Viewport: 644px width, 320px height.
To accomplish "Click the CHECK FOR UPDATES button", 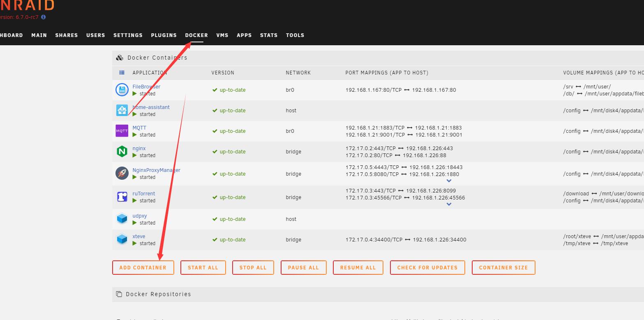I will pos(427,267).
